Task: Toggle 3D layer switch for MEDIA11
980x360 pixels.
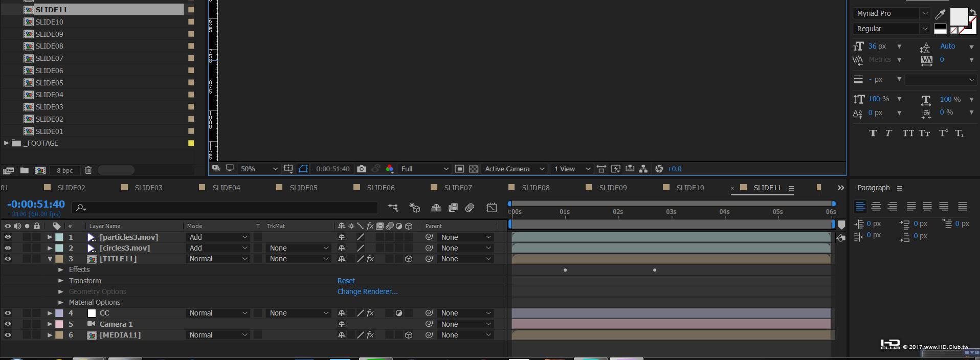Action: click(x=409, y=335)
